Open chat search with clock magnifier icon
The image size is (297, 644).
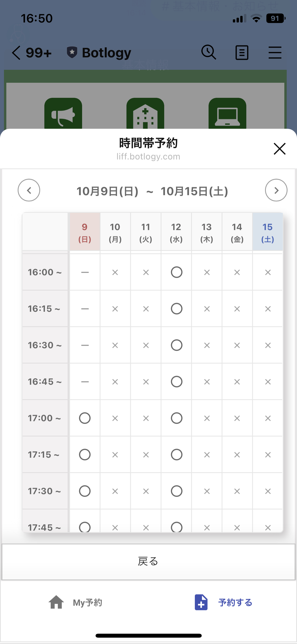(209, 52)
